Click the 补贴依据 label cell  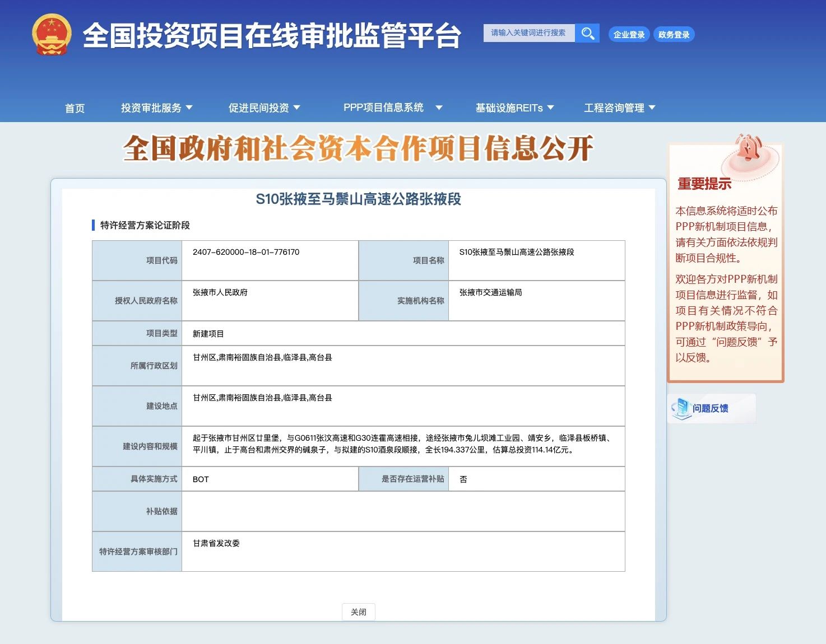pyautogui.click(x=137, y=511)
